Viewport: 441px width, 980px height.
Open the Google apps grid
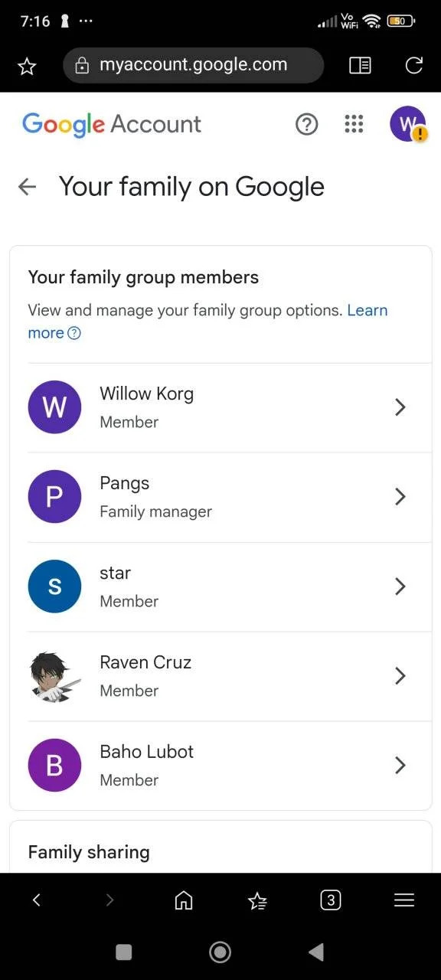[354, 124]
